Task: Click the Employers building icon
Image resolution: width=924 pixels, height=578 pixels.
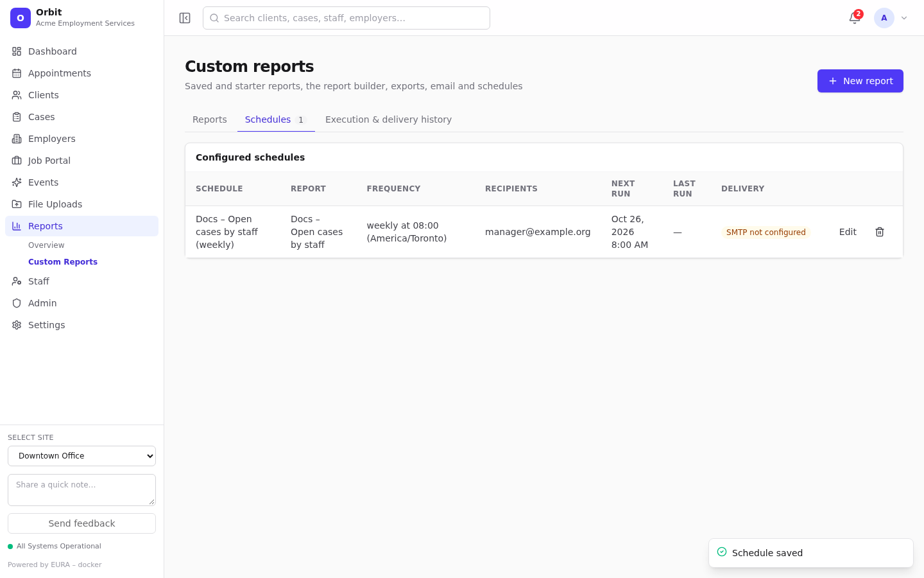Action: [x=17, y=139]
